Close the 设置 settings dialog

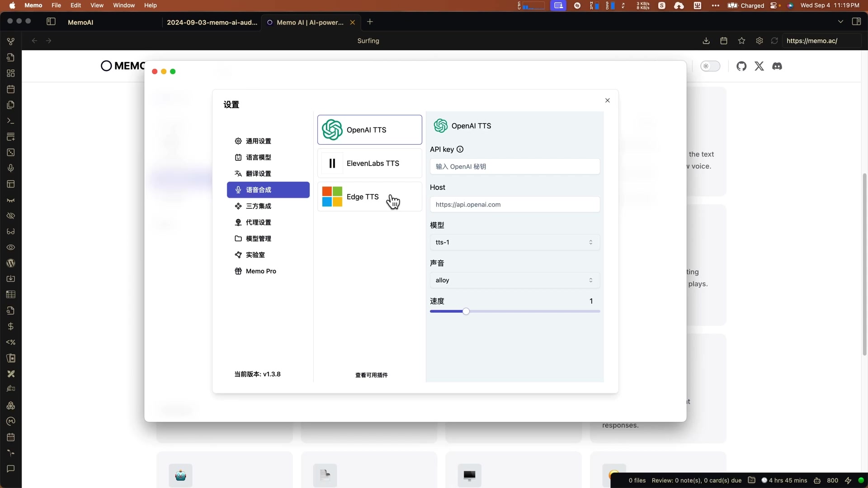pyautogui.click(x=608, y=100)
